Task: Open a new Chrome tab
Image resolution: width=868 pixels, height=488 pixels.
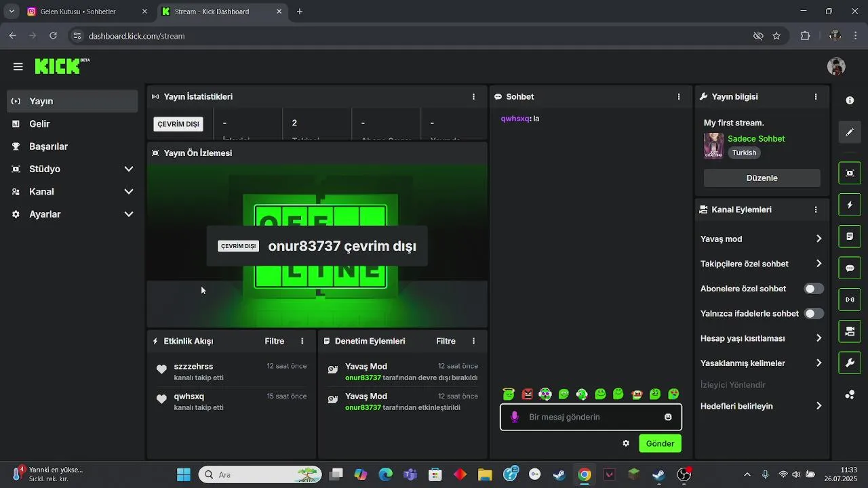Action: point(300,12)
